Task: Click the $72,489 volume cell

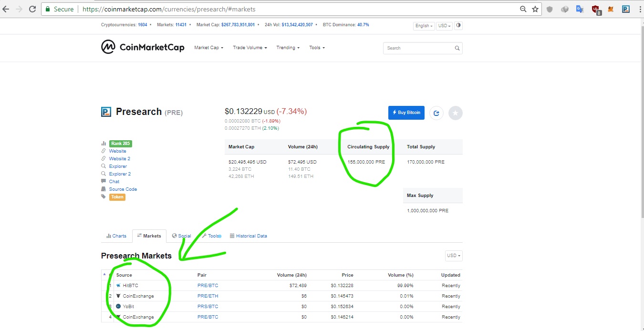Action: (x=298, y=286)
